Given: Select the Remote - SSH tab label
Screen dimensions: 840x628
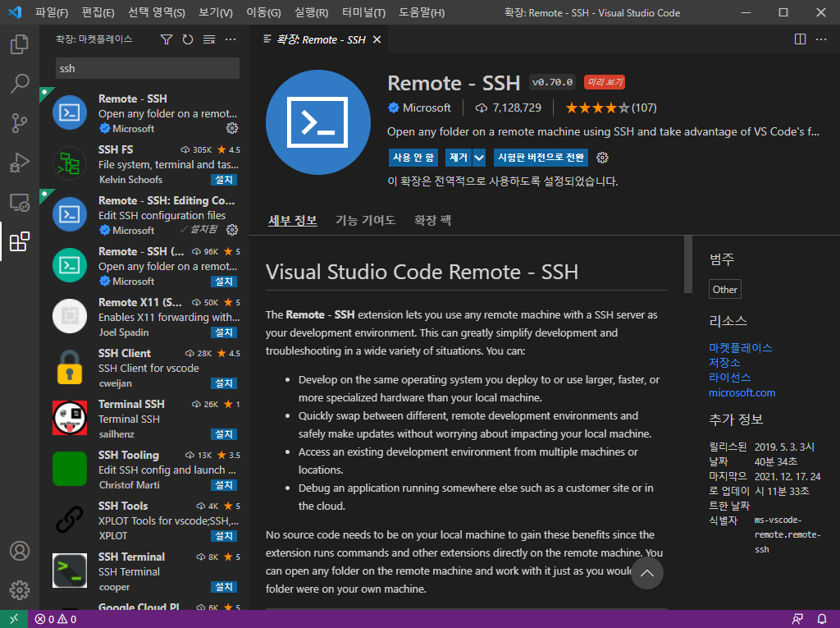Looking at the screenshot, I should tap(321, 39).
